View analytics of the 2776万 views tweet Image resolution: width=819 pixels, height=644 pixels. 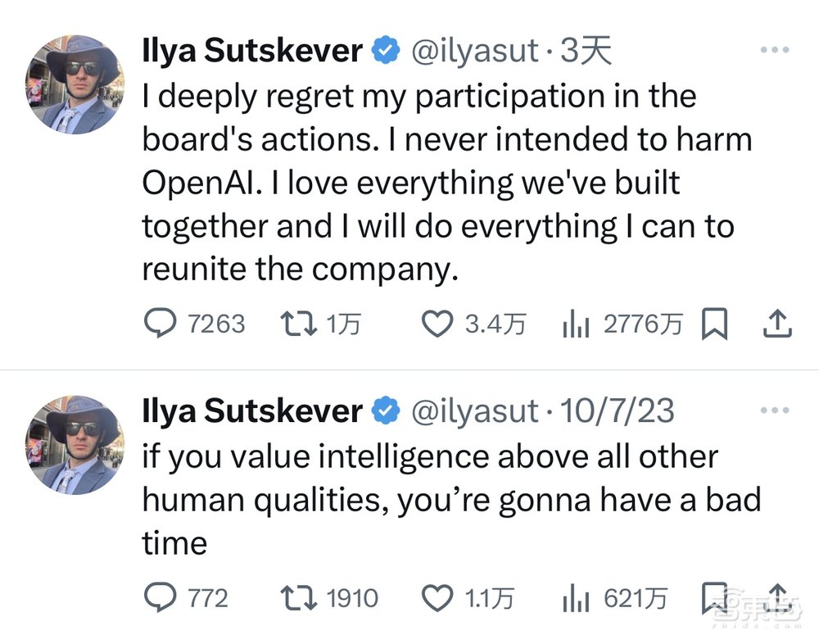[576, 325]
